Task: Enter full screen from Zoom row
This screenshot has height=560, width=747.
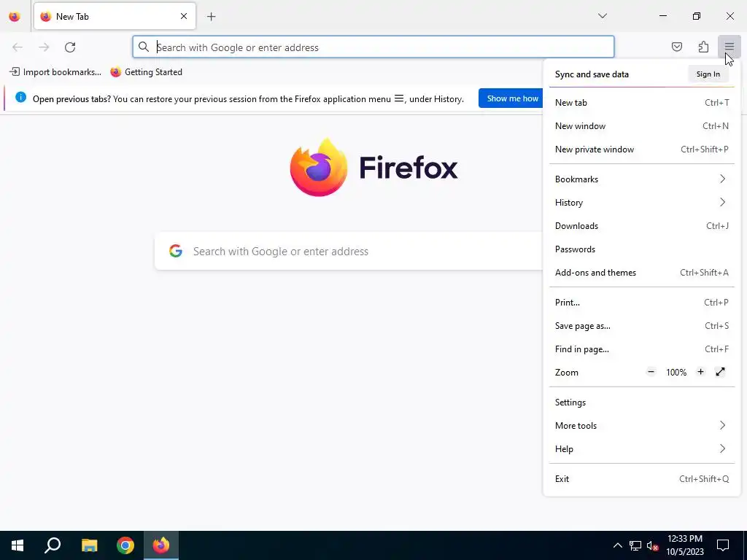Action: [720, 372]
